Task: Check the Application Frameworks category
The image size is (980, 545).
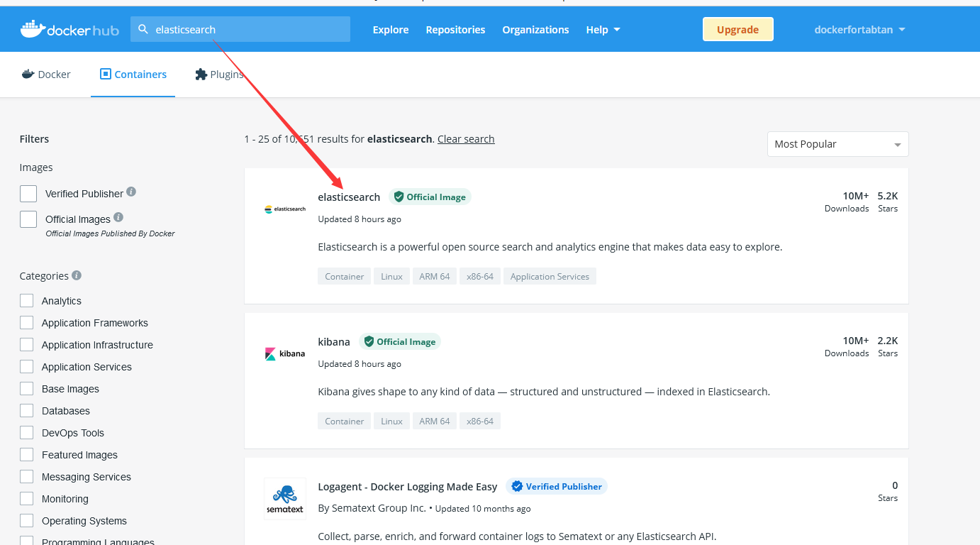Action: (27, 322)
